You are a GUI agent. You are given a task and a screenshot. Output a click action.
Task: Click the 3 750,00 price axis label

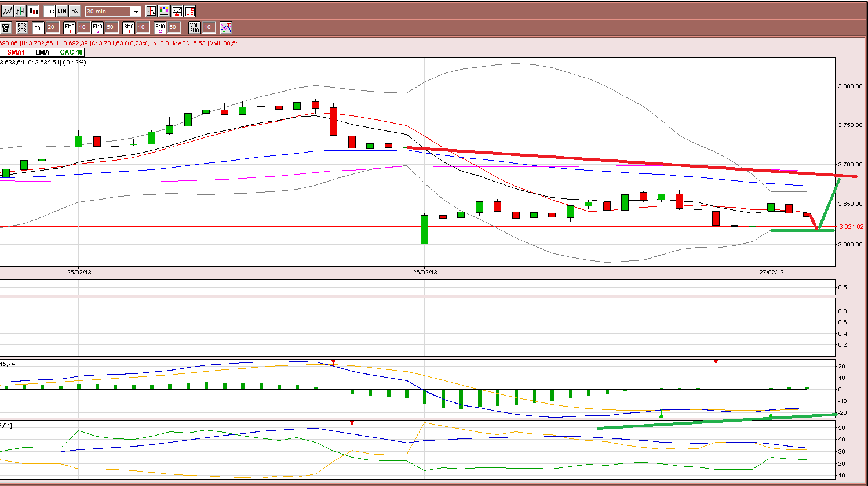point(851,125)
